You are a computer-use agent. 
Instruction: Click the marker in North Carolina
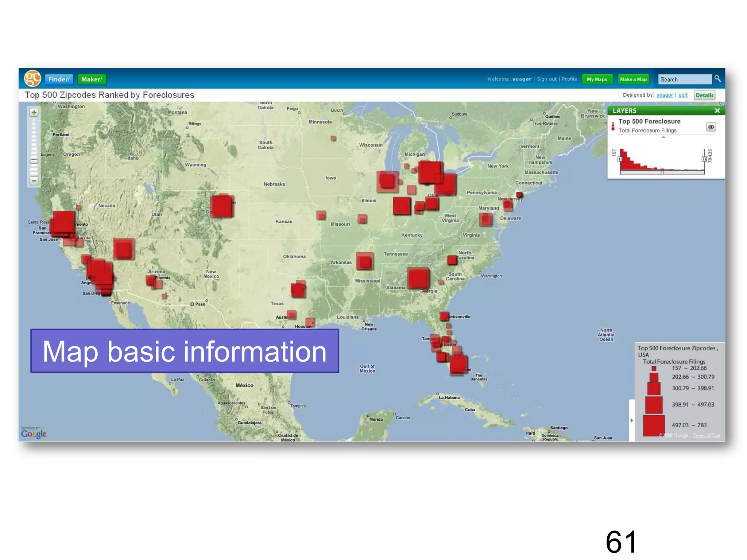tap(452, 260)
